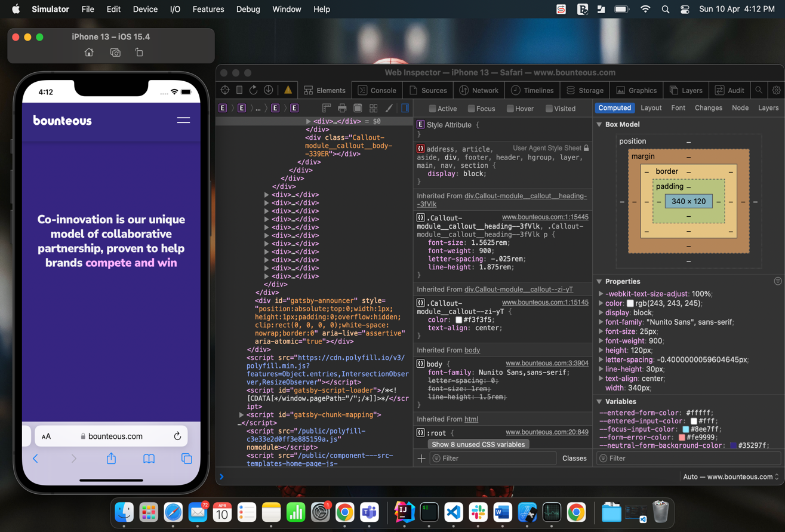Open the Web Inspector search magnifier

[x=759, y=90]
